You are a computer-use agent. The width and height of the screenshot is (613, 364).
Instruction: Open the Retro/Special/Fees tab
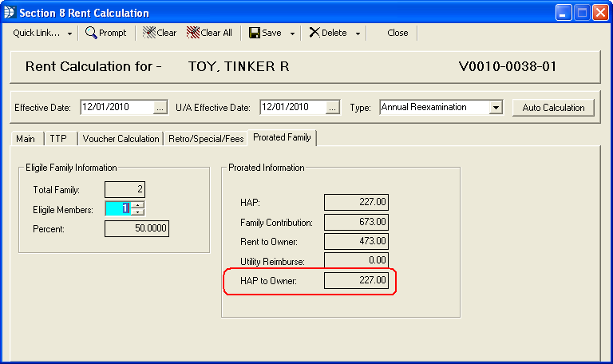[x=206, y=139]
